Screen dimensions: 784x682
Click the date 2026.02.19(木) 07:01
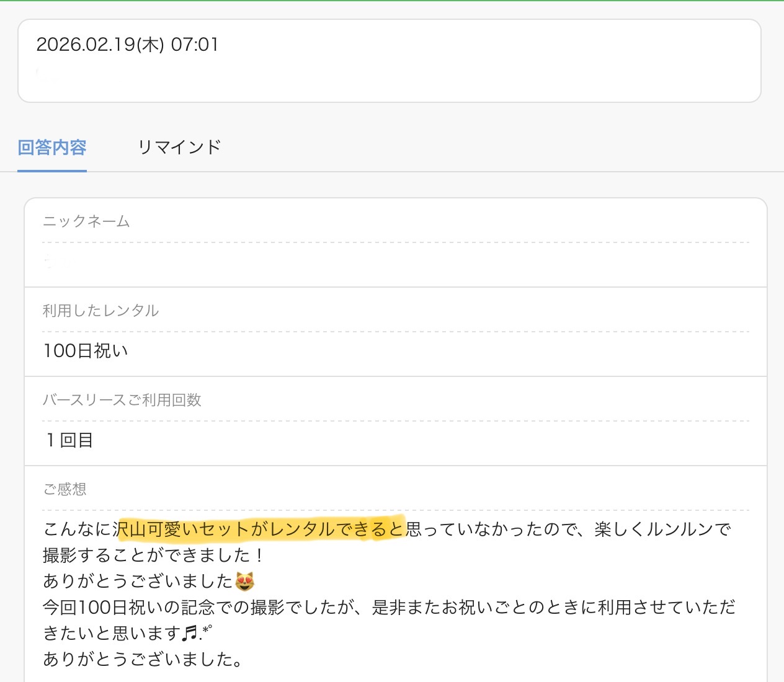point(127,45)
